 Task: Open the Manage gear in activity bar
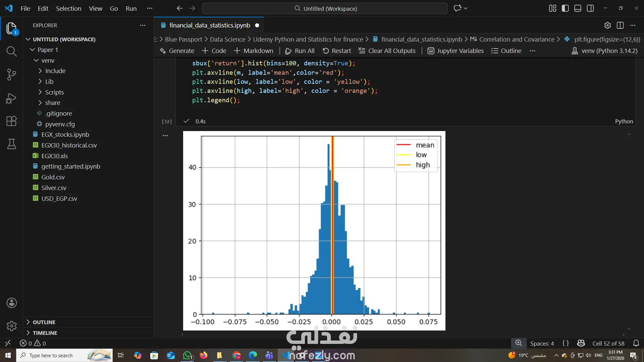(x=11, y=326)
